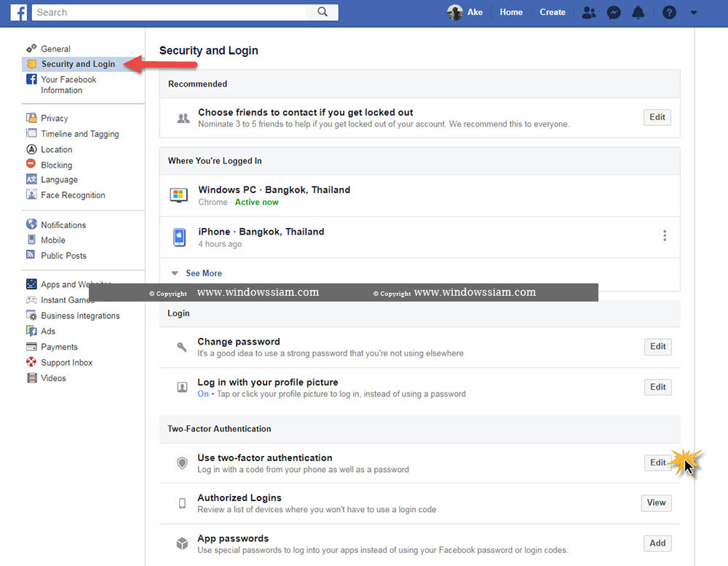Open the help question mark menu

[x=668, y=12]
